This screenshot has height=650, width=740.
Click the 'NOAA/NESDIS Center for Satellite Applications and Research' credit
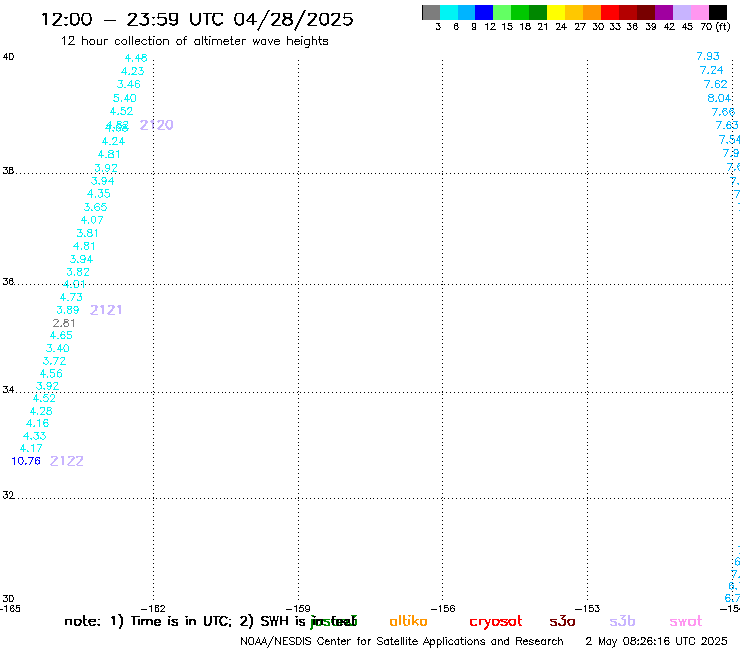click(402, 642)
